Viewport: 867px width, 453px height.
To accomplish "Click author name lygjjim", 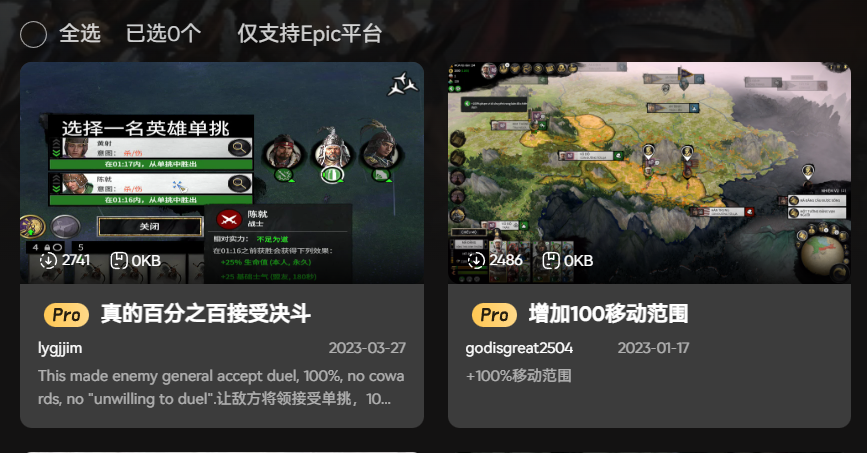I will pyautogui.click(x=60, y=348).
